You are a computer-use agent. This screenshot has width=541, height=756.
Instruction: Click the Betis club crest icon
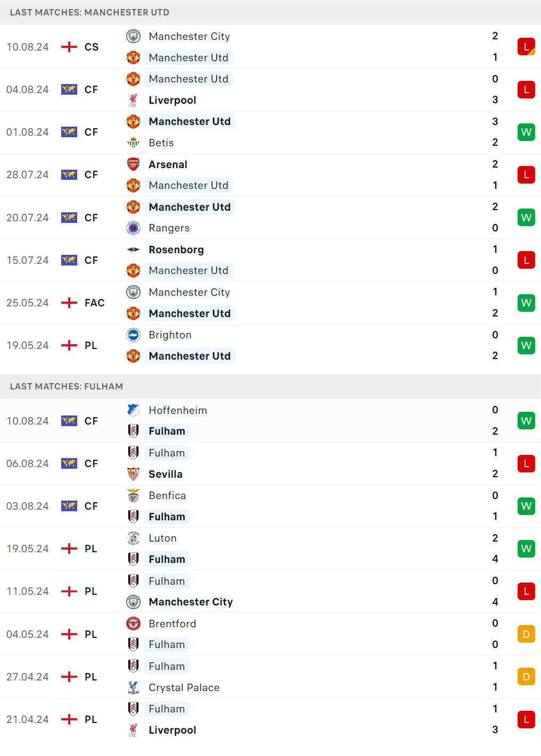[x=133, y=143]
